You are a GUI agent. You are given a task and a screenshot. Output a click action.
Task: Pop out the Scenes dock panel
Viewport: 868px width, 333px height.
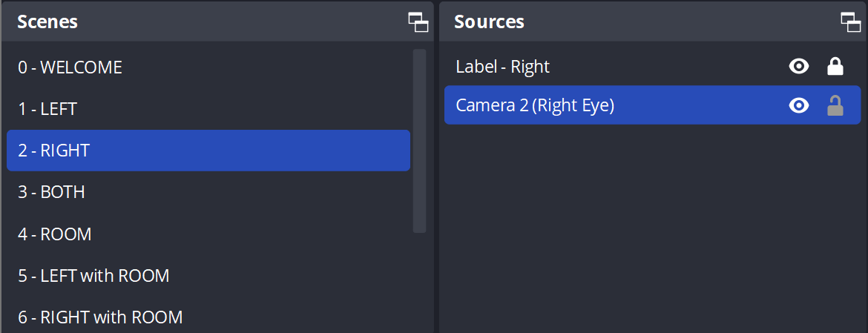(418, 22)
